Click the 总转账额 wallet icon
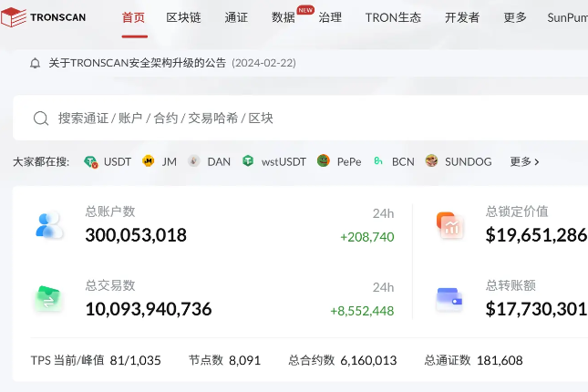Screen dimensions: 588x392 point(449,299)
